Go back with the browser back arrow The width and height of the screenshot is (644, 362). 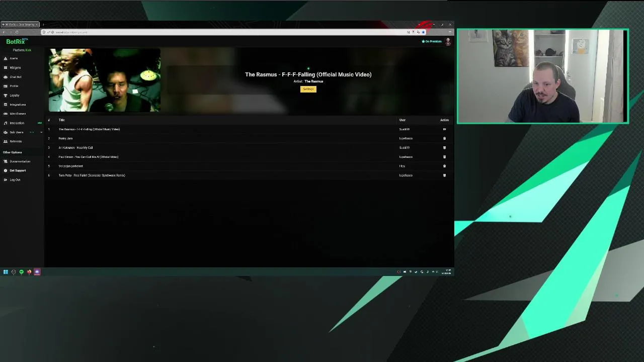4,32
